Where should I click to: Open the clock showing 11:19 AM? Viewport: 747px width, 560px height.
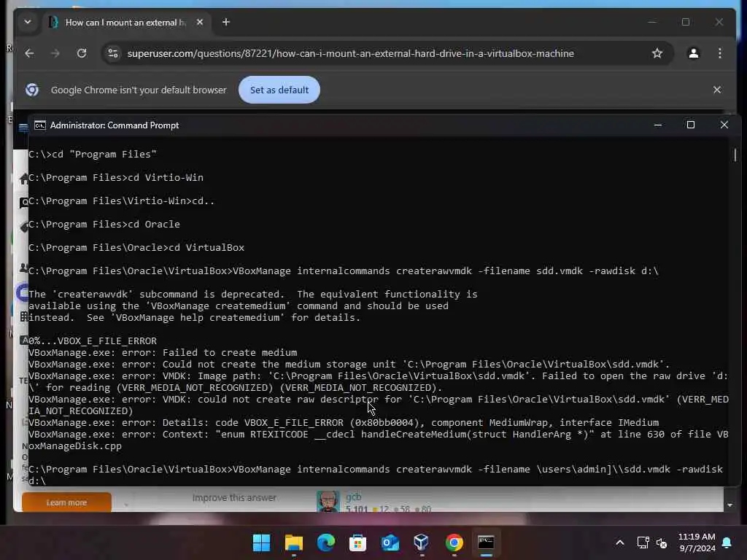697,542
